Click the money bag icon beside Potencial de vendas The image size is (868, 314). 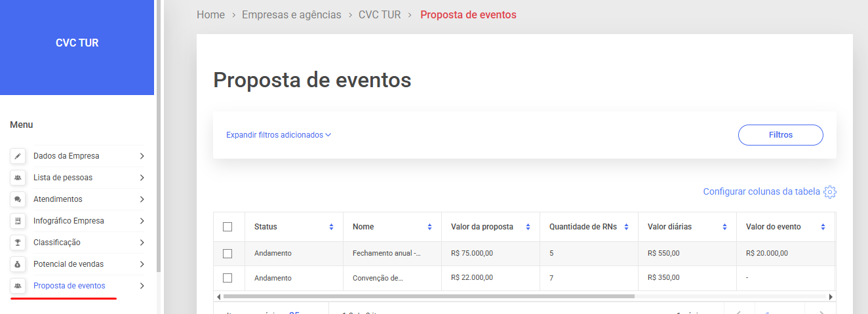pyautogui.click(x=18, y=264)
